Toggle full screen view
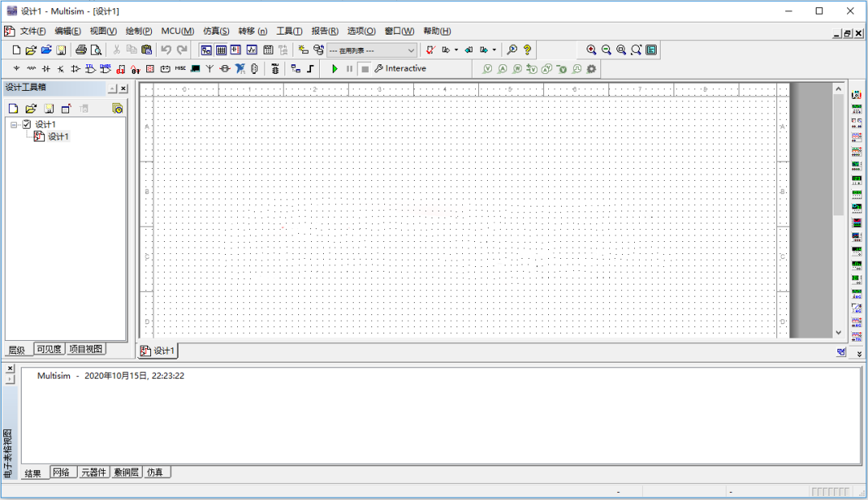Viewport: 868px width, 500px height. 651,50
